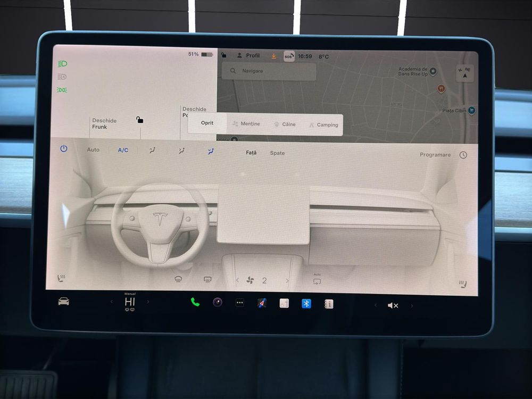Open the Profil driver profile menu
532x399 pixels.
(x=248, y=55)
